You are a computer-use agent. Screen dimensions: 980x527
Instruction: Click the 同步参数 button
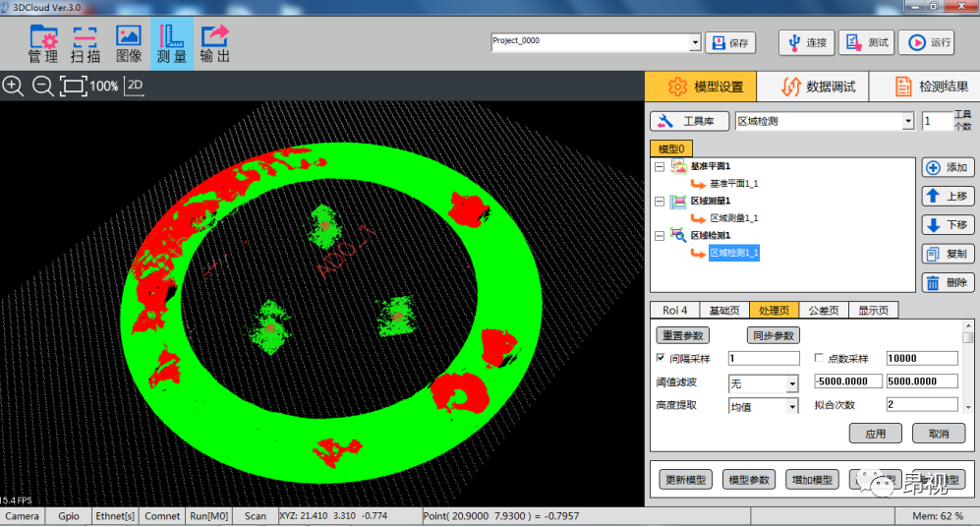pyautogui.click(x=774, y=335)
